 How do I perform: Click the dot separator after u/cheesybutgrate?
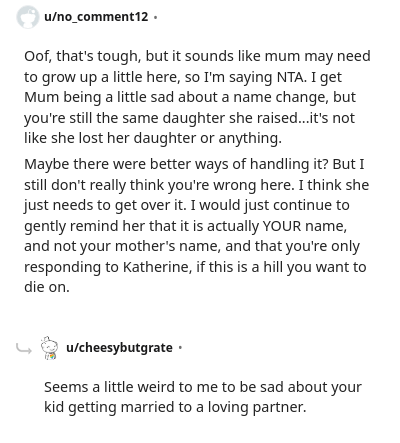tap(180, 348)
